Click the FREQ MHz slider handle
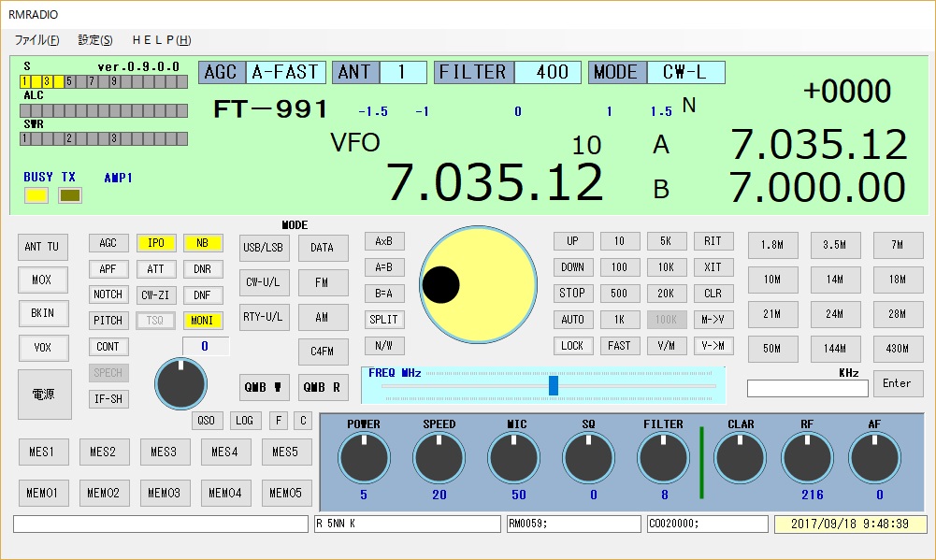This screenshot has width=936, height=560. click(554, 386)
